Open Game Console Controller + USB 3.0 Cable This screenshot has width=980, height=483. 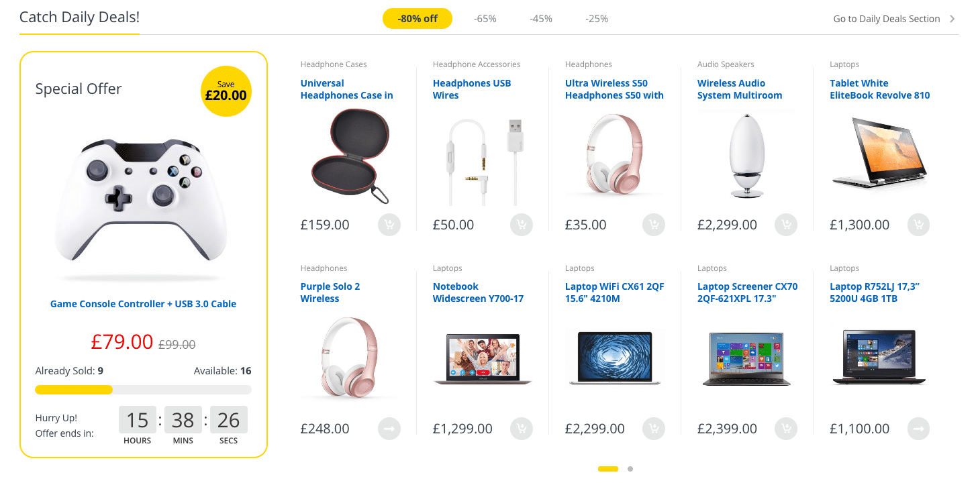click(x=144, y=304)
